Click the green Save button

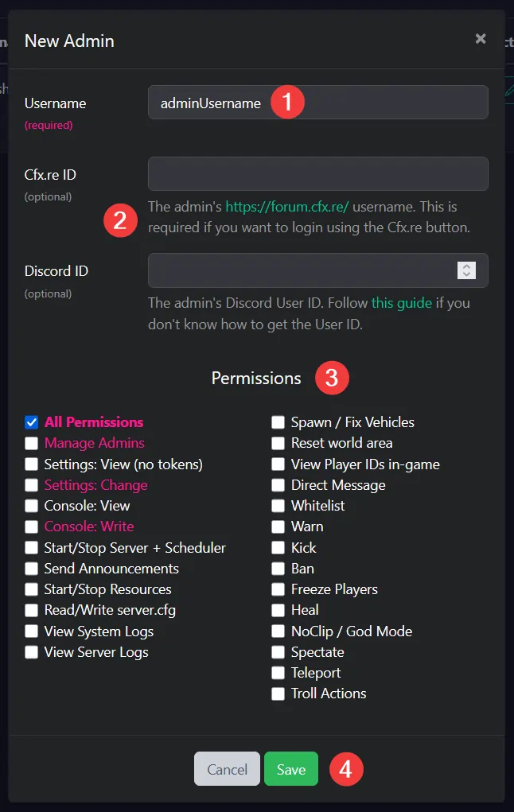(x=291, y=769)
